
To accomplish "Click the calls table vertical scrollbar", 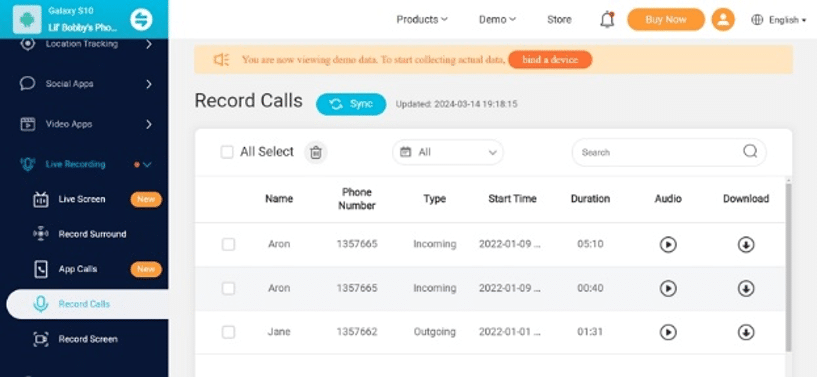I will pos(789,266).
